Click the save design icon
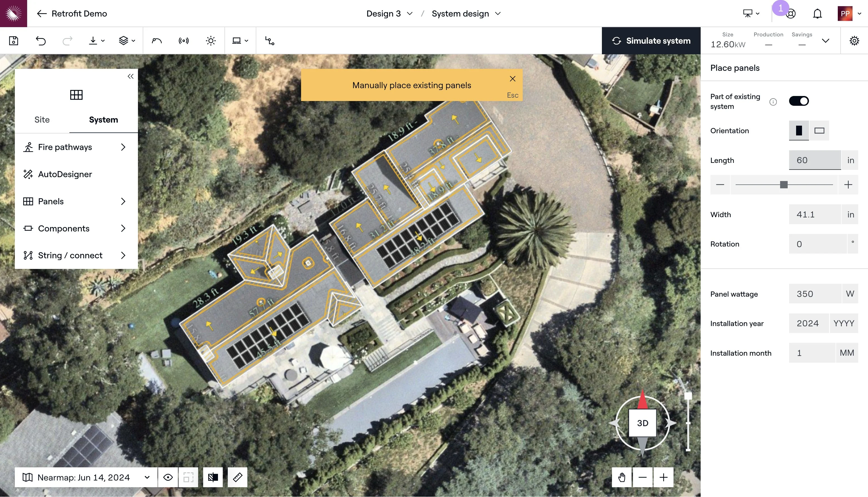 point(14,41)
